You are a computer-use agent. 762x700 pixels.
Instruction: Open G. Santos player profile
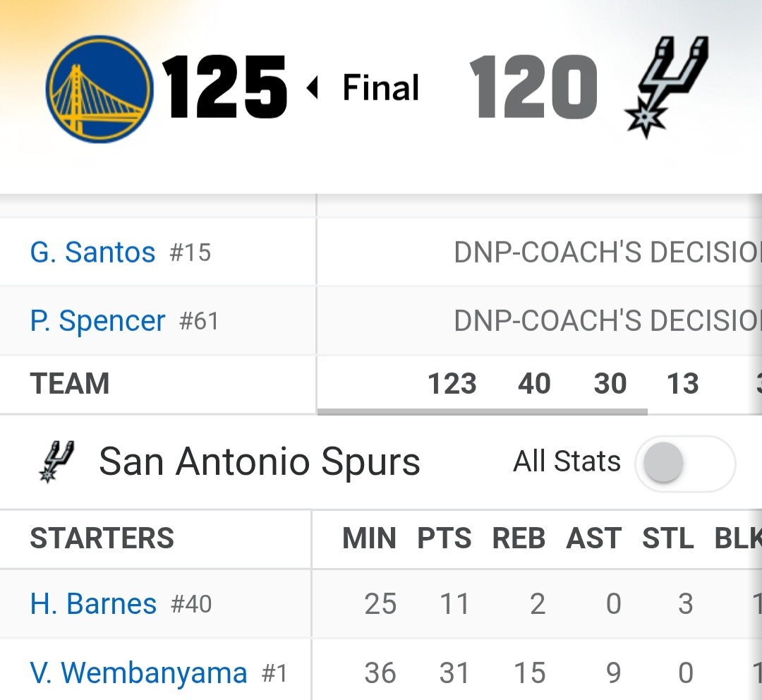coord(92,252)
